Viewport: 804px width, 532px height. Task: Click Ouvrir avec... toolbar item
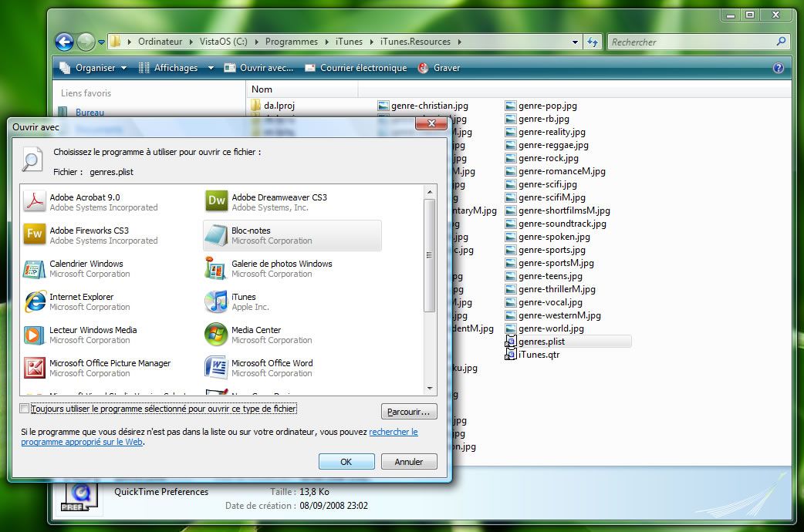[259, 68]
